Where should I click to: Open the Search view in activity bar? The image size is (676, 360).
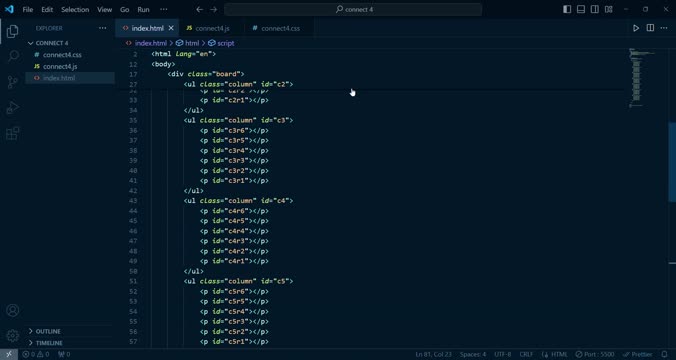tap(13, 56)
